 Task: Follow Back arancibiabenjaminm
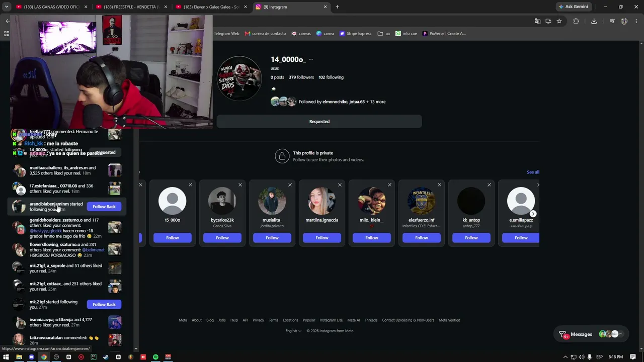[104, 207]
